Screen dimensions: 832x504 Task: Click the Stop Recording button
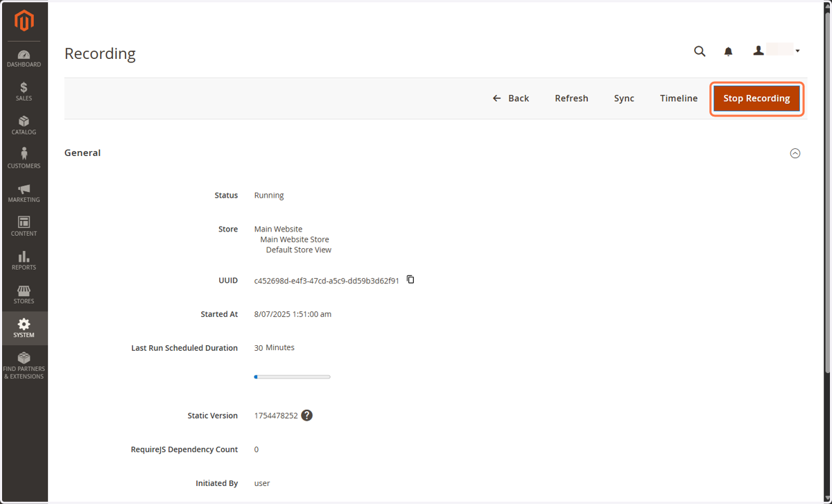756,98
